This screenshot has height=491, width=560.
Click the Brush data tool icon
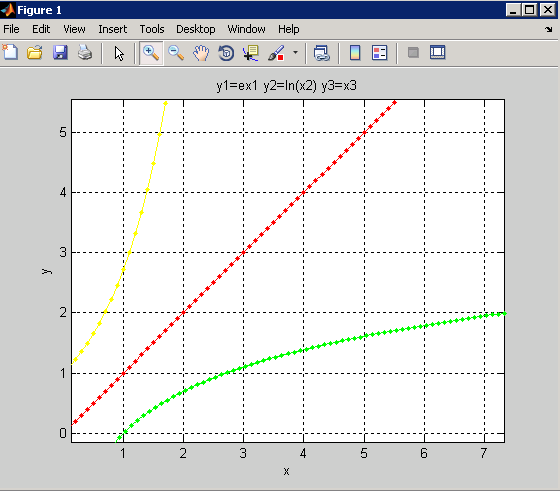(x=276, y=53)
